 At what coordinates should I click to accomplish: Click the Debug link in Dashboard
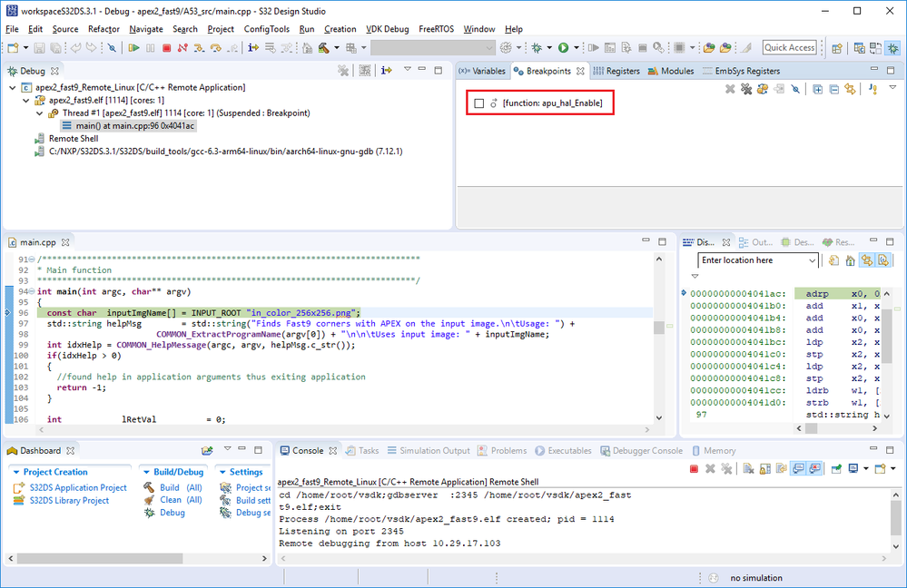(x=173, y=513)
